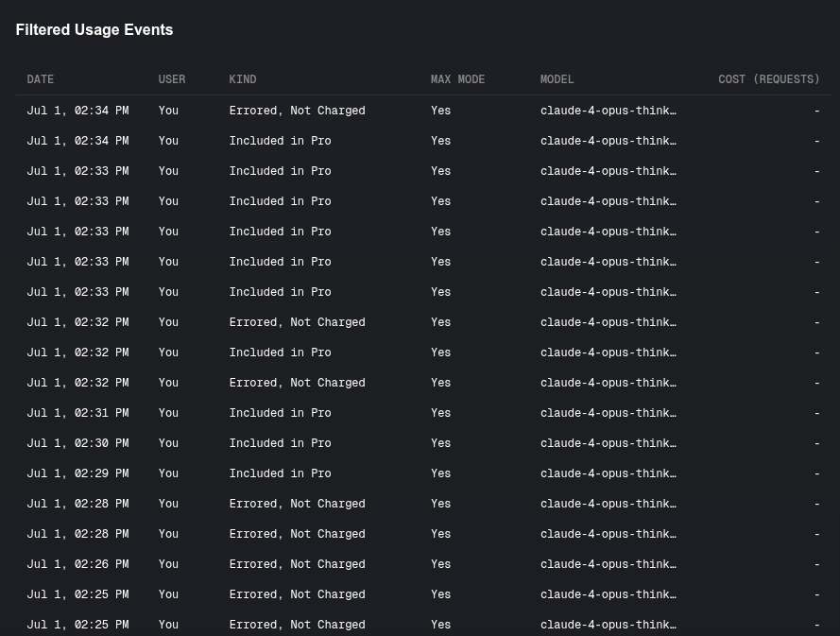Screen dimensions: 840x636
Task: Click Max Mode "Yes" in 02:32 PM Included row
Action: click(x=441, y=352)
